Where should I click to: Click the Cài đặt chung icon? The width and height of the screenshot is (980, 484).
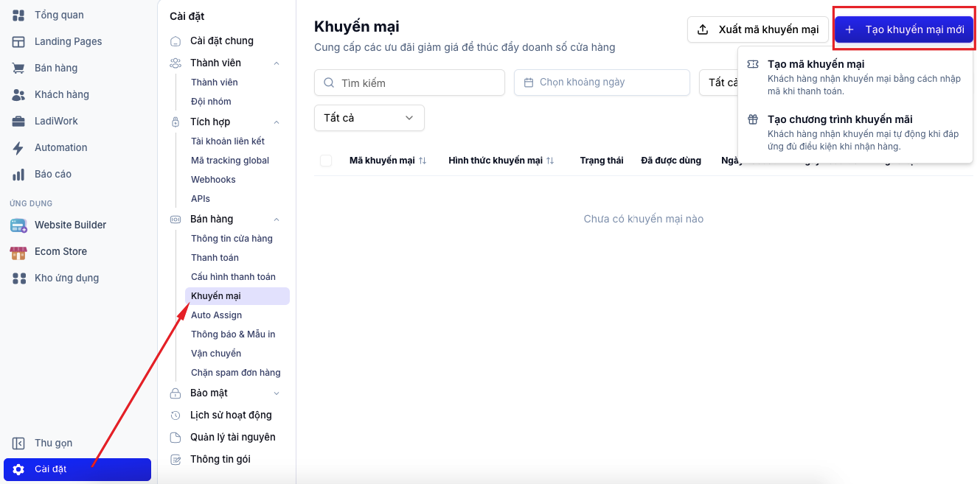(x=176, y=41)
